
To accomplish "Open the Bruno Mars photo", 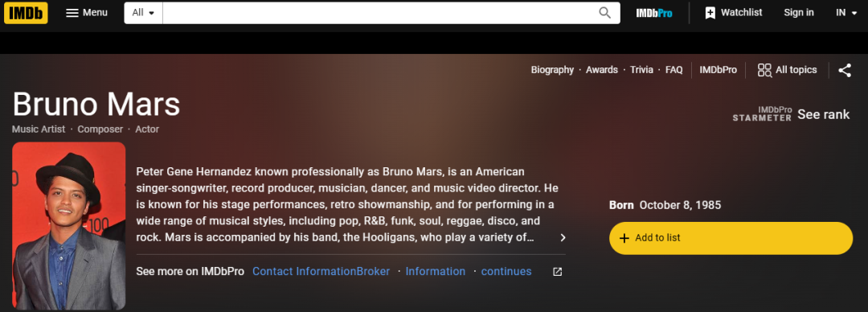I will (x=68, y=225).
